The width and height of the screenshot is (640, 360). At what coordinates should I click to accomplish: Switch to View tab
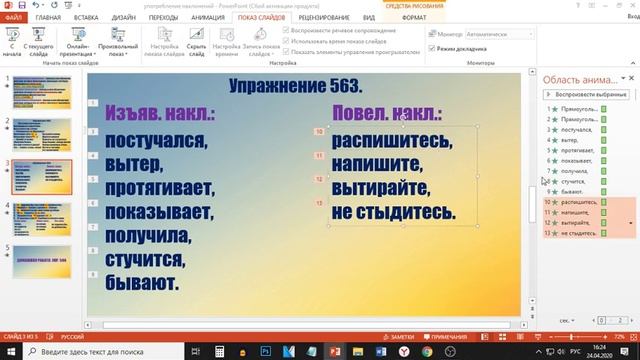click(x=369, y=18)
